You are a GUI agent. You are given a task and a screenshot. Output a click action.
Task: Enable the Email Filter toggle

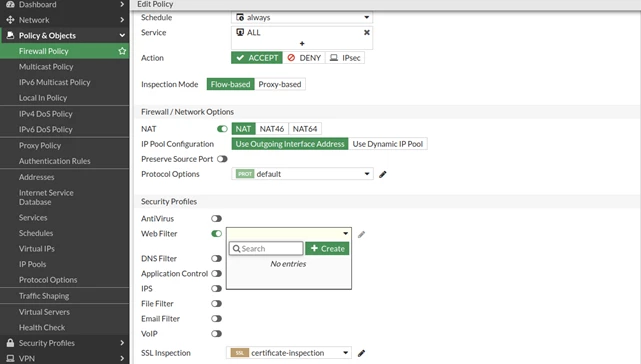tap(216, 319)
